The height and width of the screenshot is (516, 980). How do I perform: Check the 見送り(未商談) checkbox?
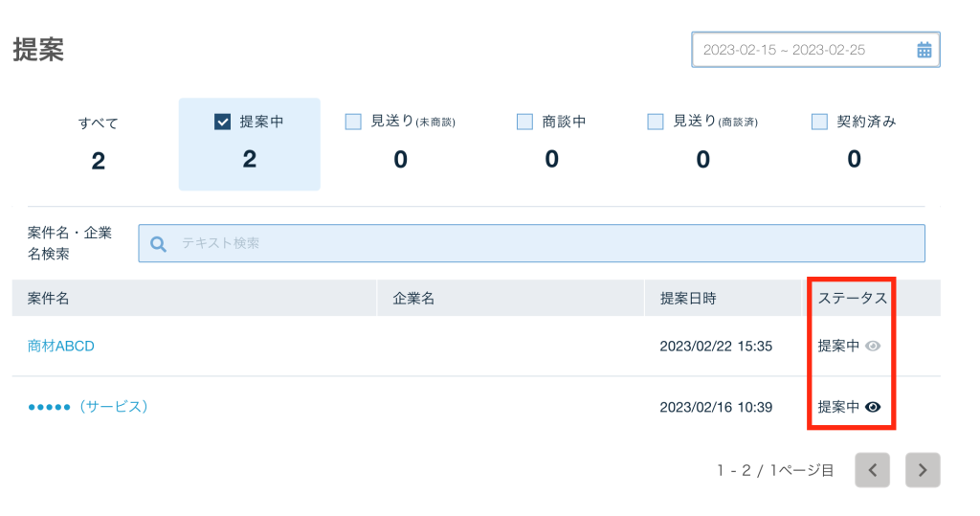click(353, 122)
